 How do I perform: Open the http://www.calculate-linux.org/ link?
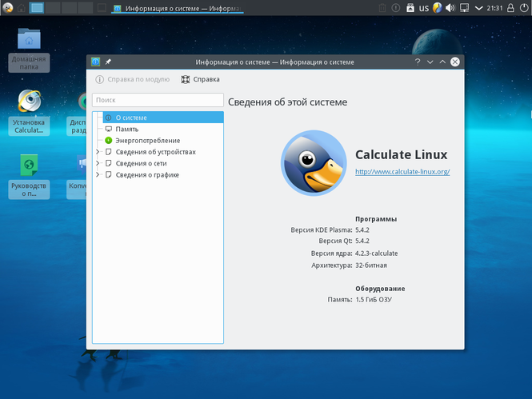coord(402,172)
